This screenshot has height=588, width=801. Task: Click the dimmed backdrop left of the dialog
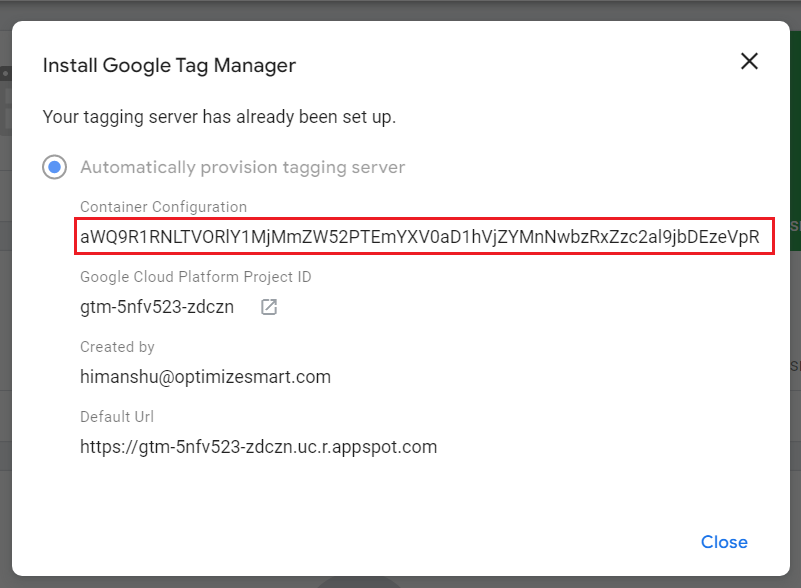(x=5, y=300)
